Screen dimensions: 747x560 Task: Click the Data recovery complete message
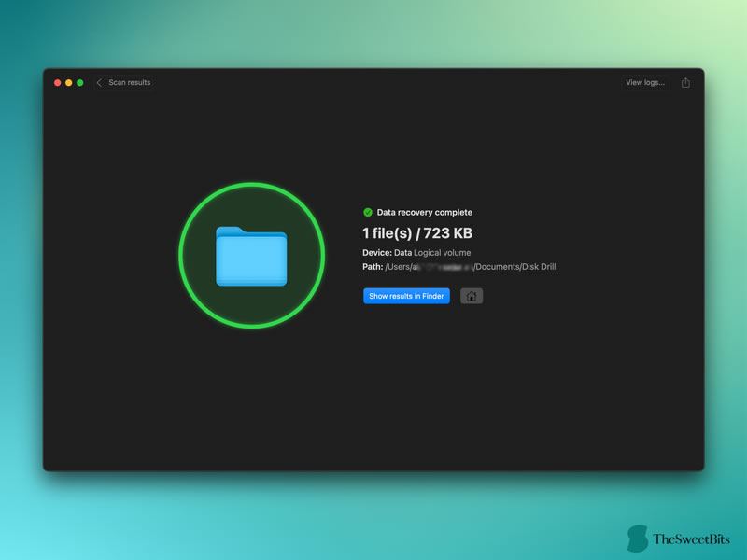425,213
